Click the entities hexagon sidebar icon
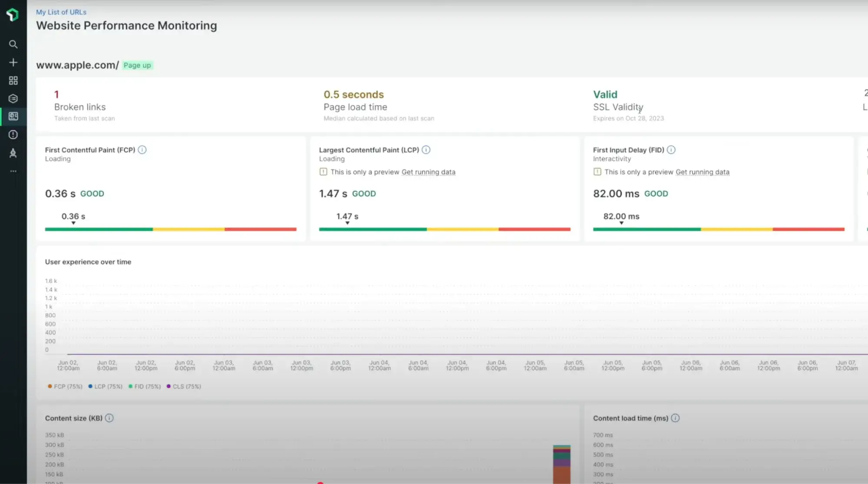Image resolution: width=868 pixels, height=484 pixels. coord(13,99)
